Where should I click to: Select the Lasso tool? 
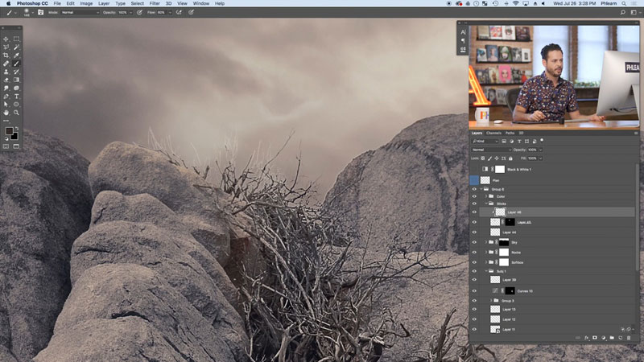click(6, 47)
